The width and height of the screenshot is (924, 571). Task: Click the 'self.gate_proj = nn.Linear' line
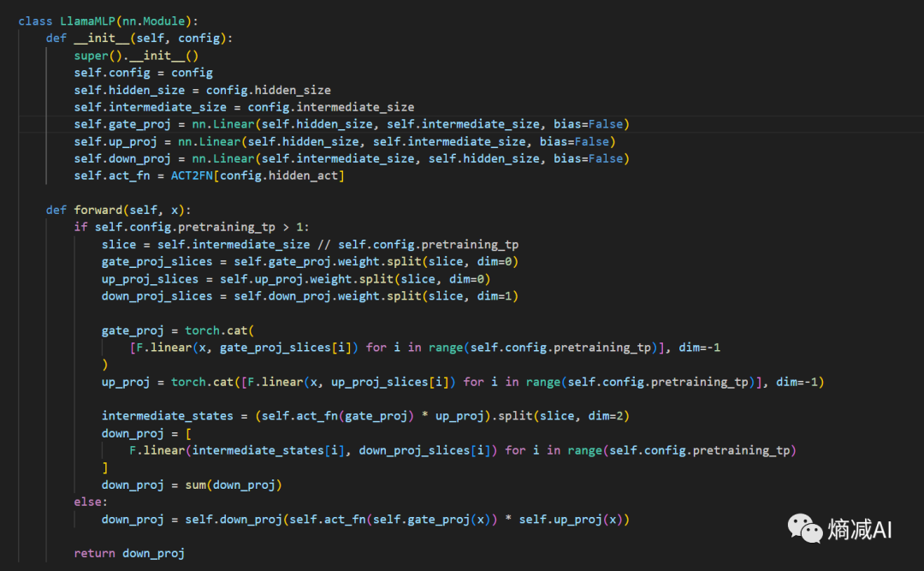(x=352, y=124)
